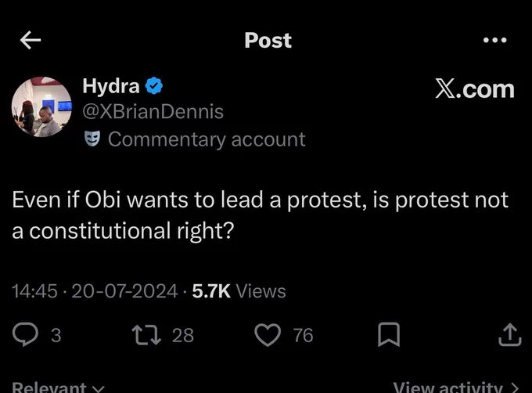
Task: Bookmark this post
Action: [x=389, y=334]
